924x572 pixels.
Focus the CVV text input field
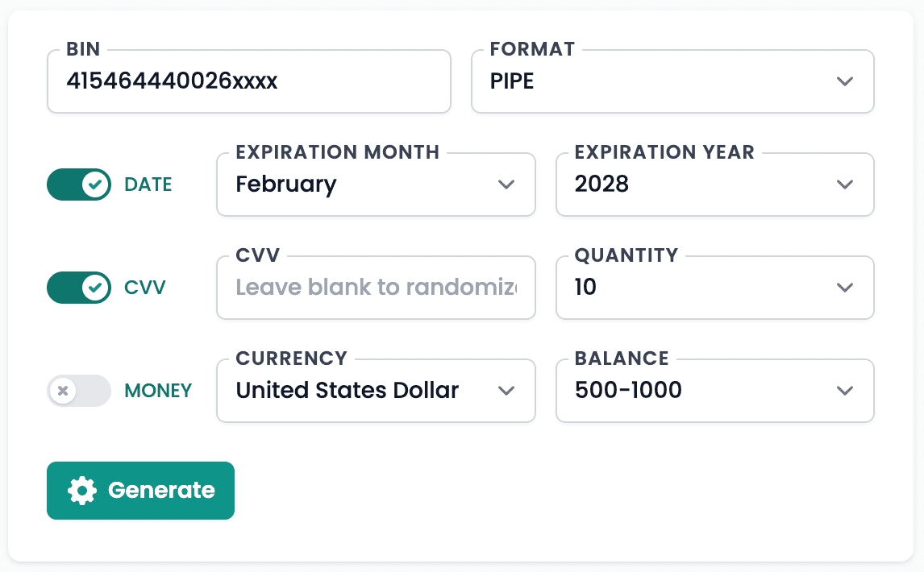click(x=375, y=288)
